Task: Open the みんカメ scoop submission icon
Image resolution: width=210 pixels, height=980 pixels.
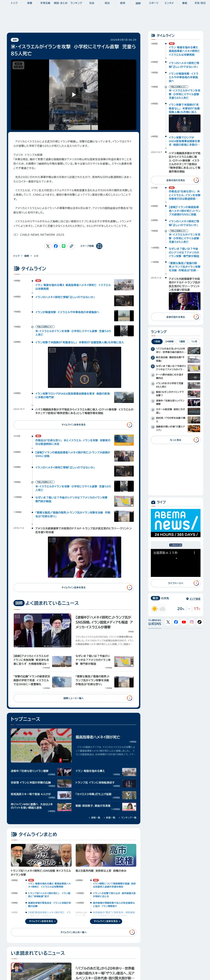Action: 99,246
